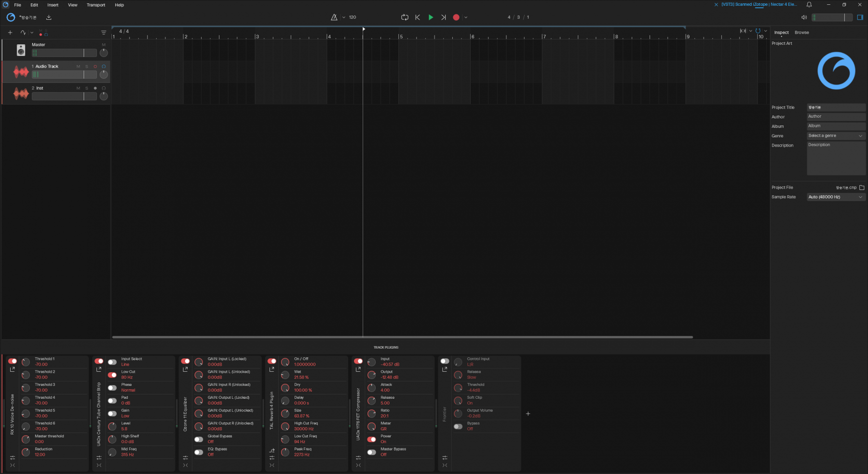Start playback with the green Play button
This screenshot has height=474, width=868.
pos(431,17)
